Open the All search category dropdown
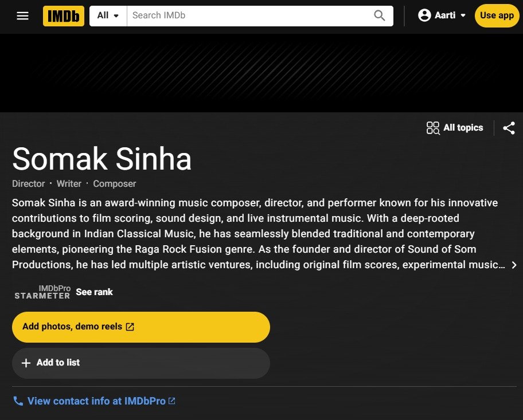523x420 pixels. [x=107, y=15]
